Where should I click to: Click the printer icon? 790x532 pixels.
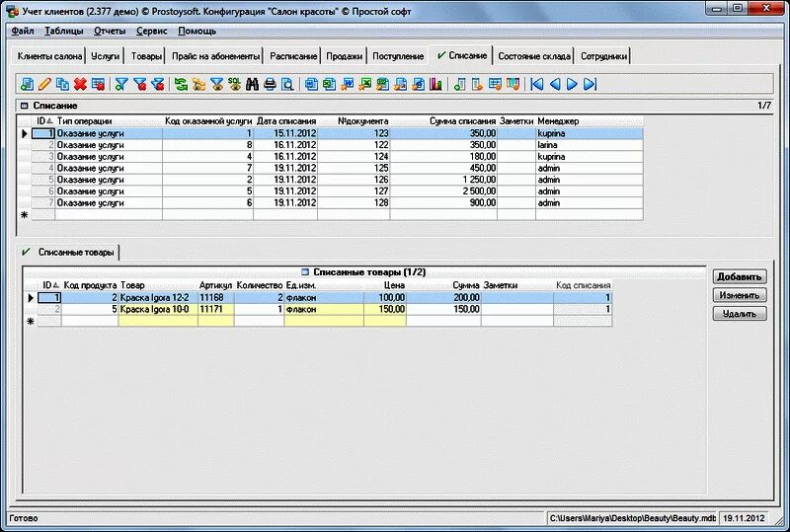coord(270,84)
